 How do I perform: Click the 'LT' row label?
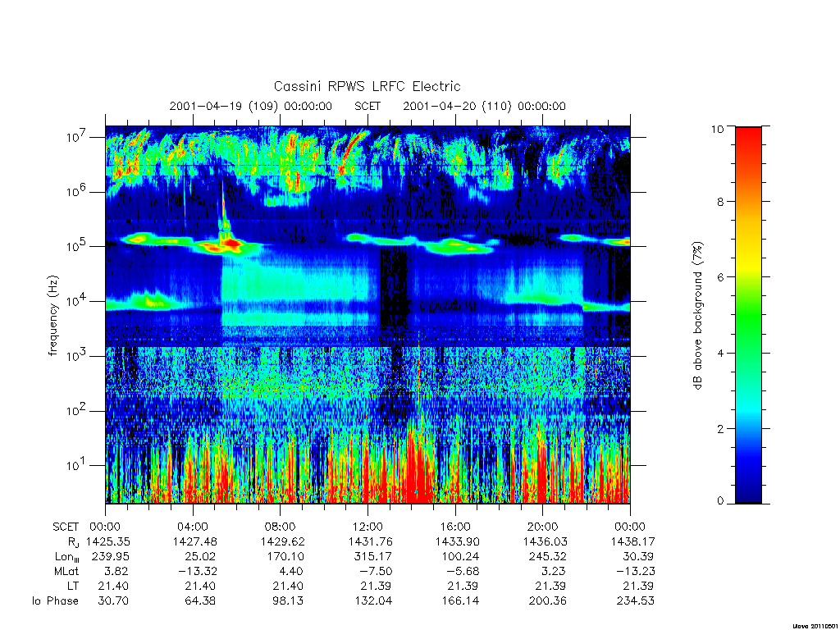click(x=73, y=586)
